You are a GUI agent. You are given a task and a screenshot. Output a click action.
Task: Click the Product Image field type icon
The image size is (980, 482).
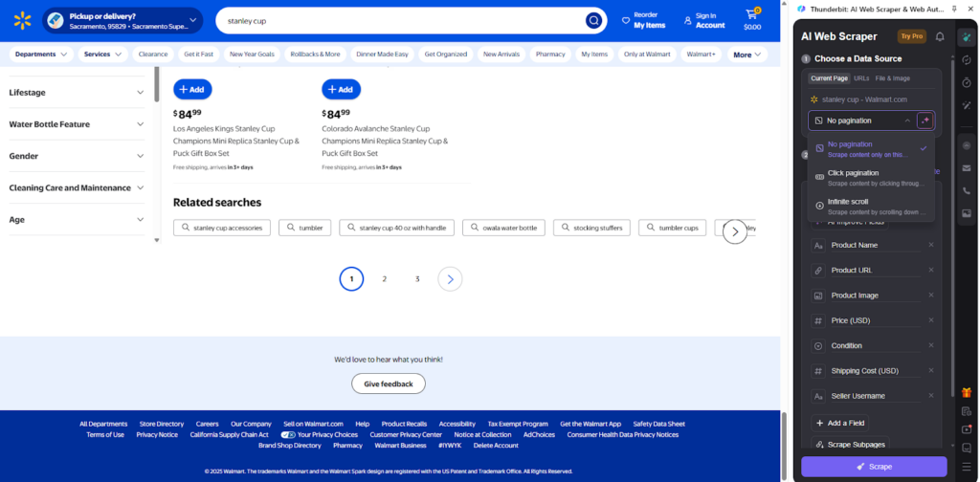click(x=818, y=296)
